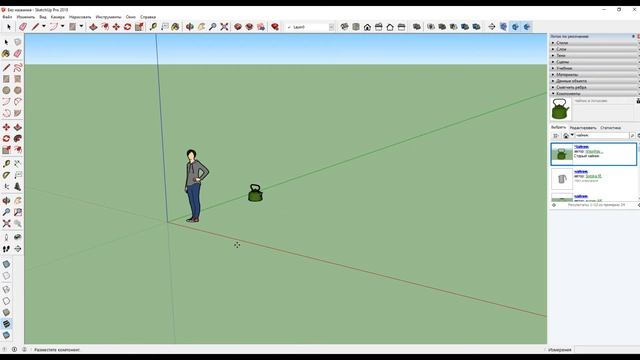Image resolution: width=640 pixels, height=360 pixels.
Task: Open the Extension Warehouse ruby icon
Action: (275, 27)
